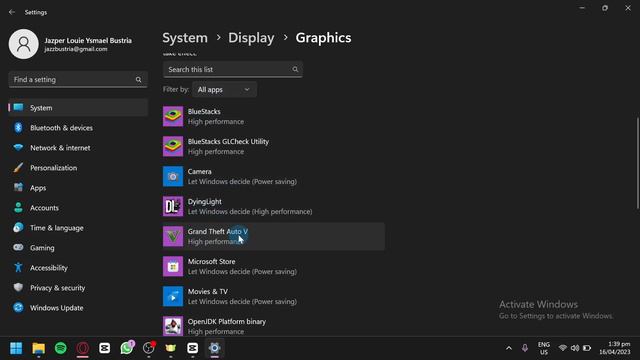Screen dimensions: 640x360
Task: Click the vertical scrollbar of the Graphics page
Action: click(638, 163)
